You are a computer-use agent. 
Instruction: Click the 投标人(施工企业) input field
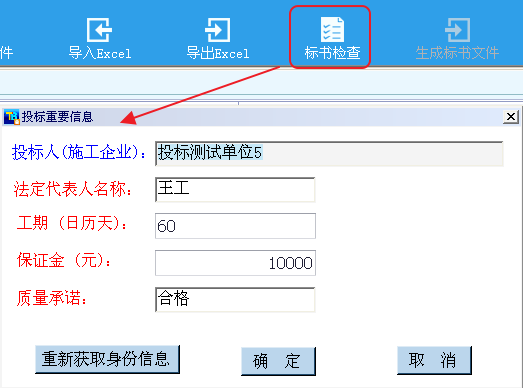coord(329,153)
